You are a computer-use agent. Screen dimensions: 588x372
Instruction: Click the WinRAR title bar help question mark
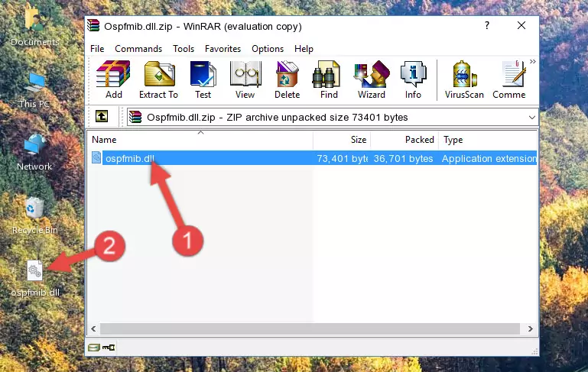pos(487,25)
